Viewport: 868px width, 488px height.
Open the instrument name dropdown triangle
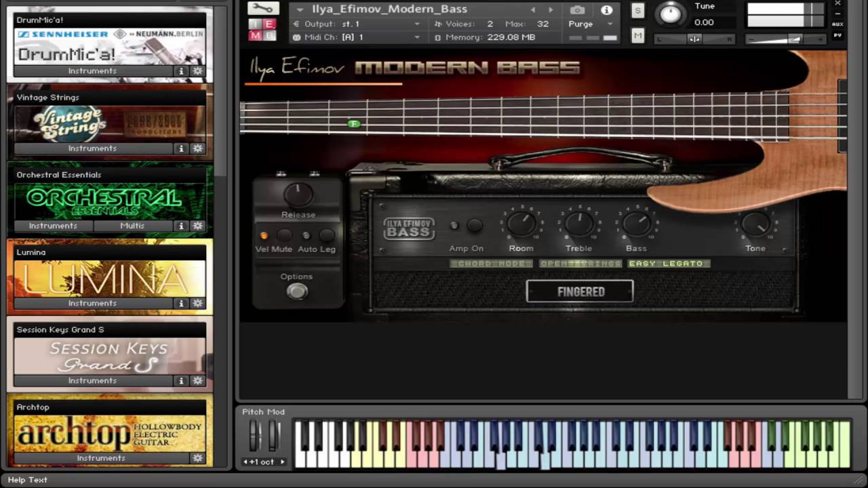pyautogui.click(x=300, y=9)
